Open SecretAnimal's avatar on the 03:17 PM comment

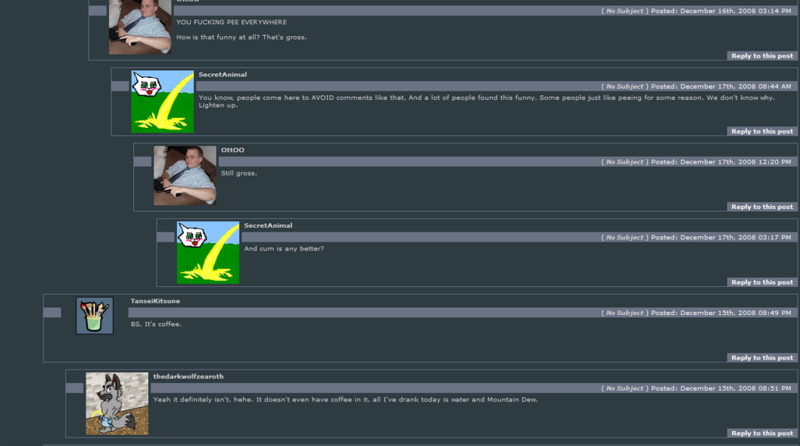(x=208, y=253)
